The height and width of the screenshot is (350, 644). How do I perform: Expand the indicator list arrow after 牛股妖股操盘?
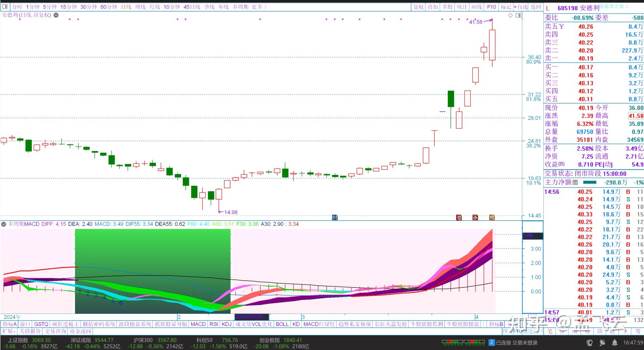(483, 324)
